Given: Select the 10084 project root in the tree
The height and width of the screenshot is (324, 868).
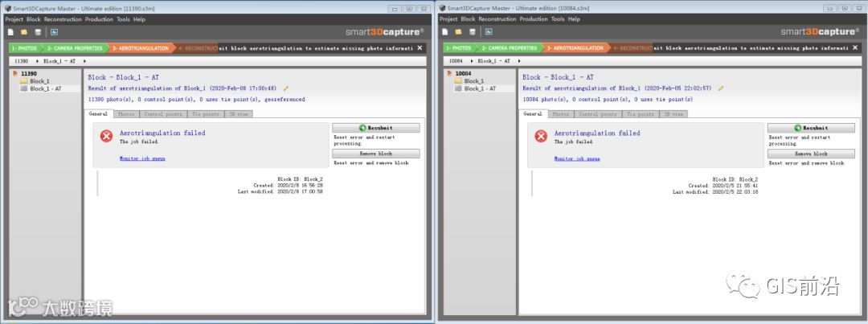Looking at the screenshot, I should [464, 74].
